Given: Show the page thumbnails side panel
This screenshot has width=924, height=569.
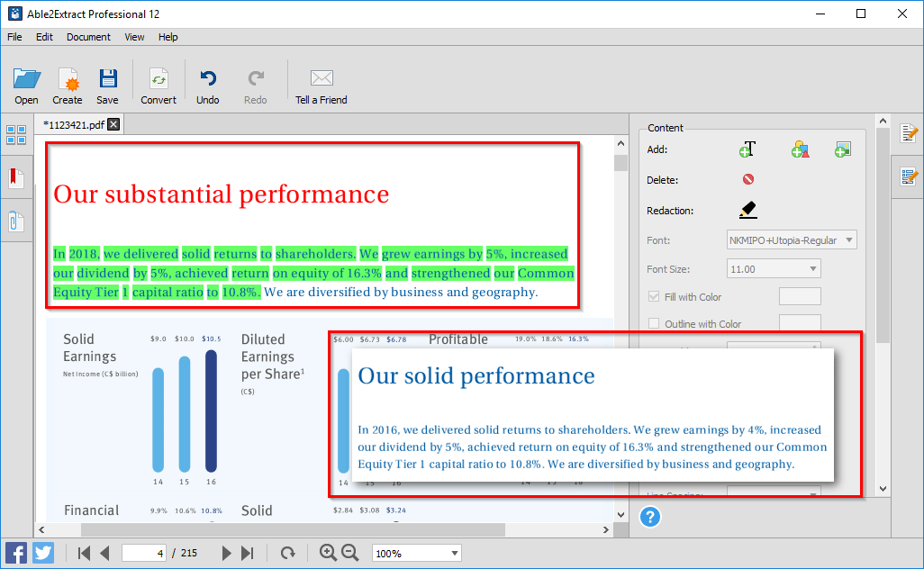Looking at the screenshot, I should (x=16, y=135).
